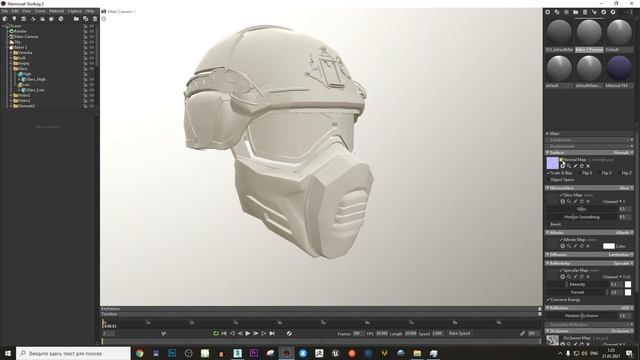
Task: Select Baker 1 in scene tree
Action: tap(20, 47)
